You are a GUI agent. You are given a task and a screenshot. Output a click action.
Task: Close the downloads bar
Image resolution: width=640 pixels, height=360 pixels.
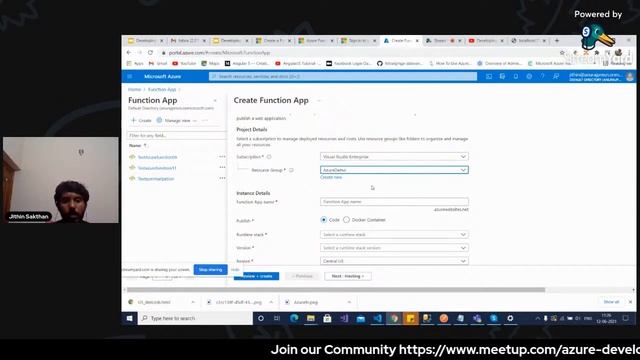(630, 302)
